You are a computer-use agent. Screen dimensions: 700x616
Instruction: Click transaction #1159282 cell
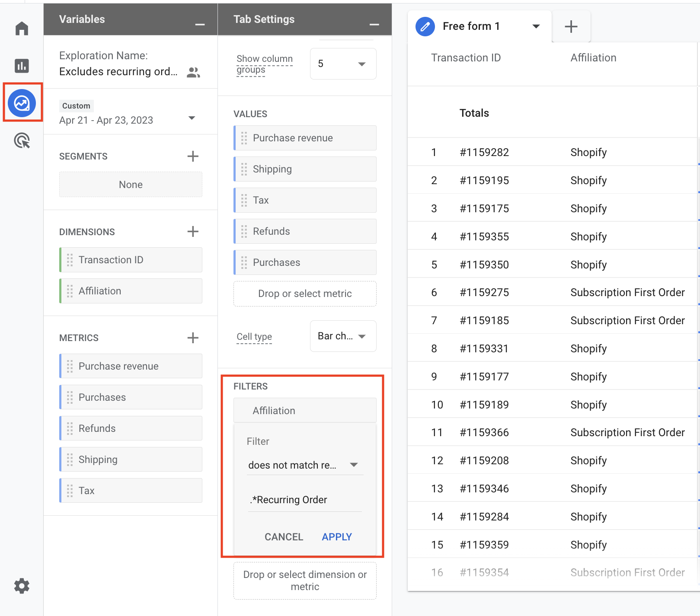pyautogui.click(x=484, y=152)
